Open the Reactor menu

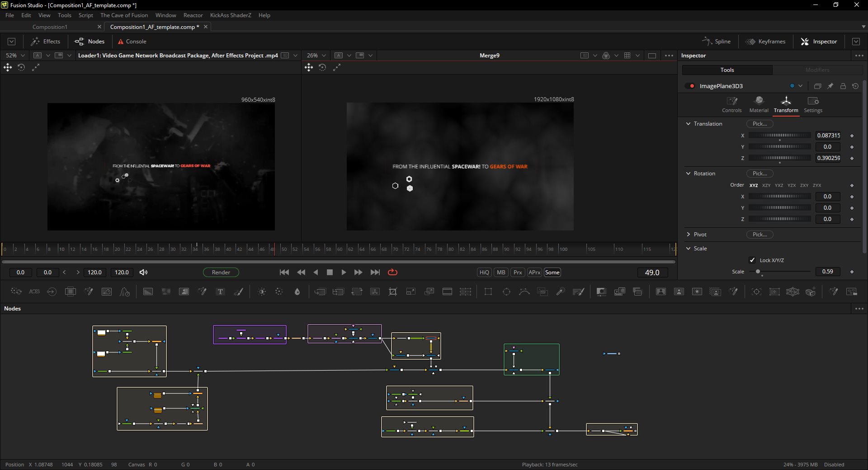point(193,15)
